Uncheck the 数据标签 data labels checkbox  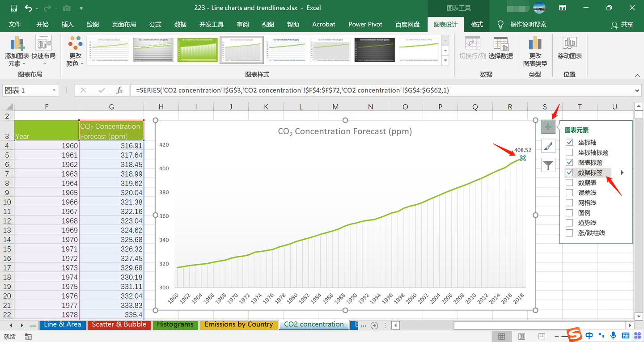tap(569, 173)
